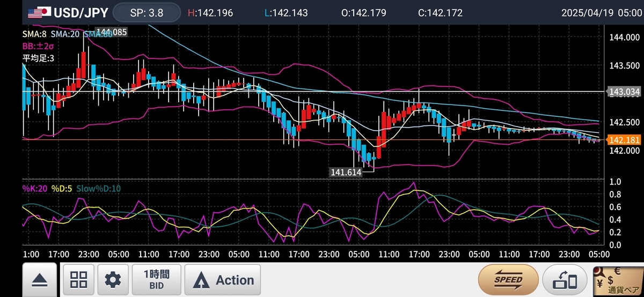Open the Action menu button

[223, 279]
